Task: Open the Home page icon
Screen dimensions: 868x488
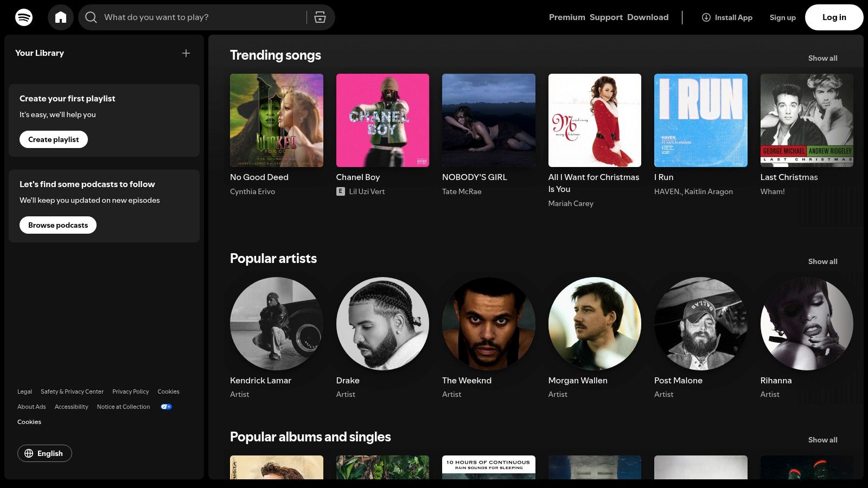Action: [61, 17]
